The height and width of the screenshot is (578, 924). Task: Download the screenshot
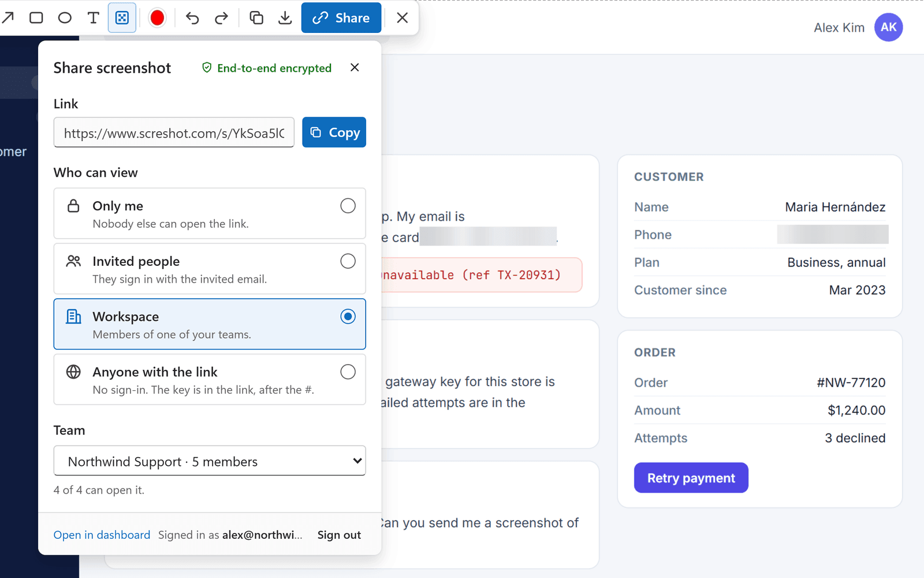285,18
